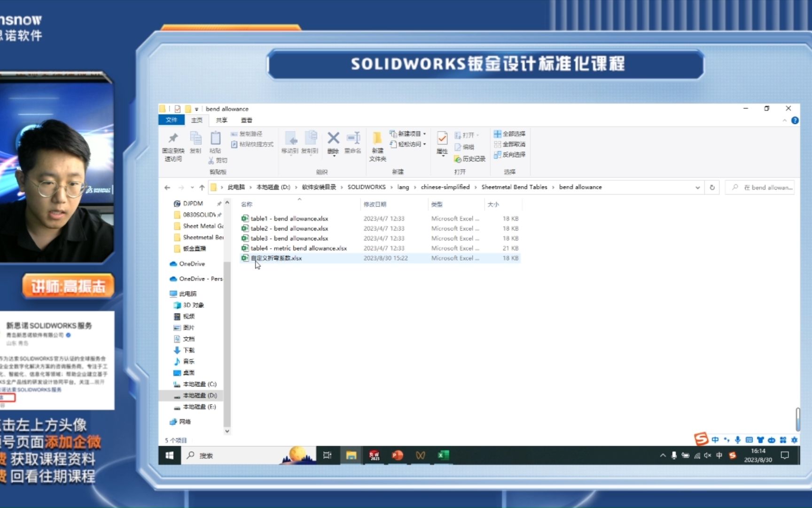The image size is (812, 508).
Task: Select 此电脑 in navigation pane
Action: tap(183, 294)
